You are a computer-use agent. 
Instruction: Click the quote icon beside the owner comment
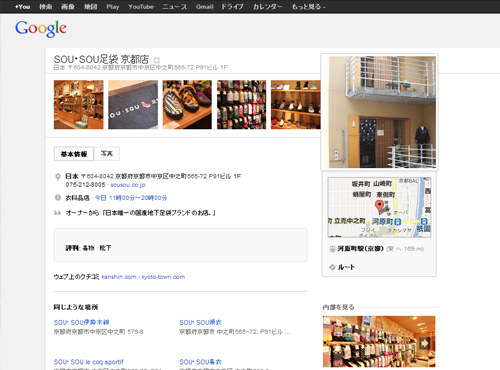click(x=58, y=212)
